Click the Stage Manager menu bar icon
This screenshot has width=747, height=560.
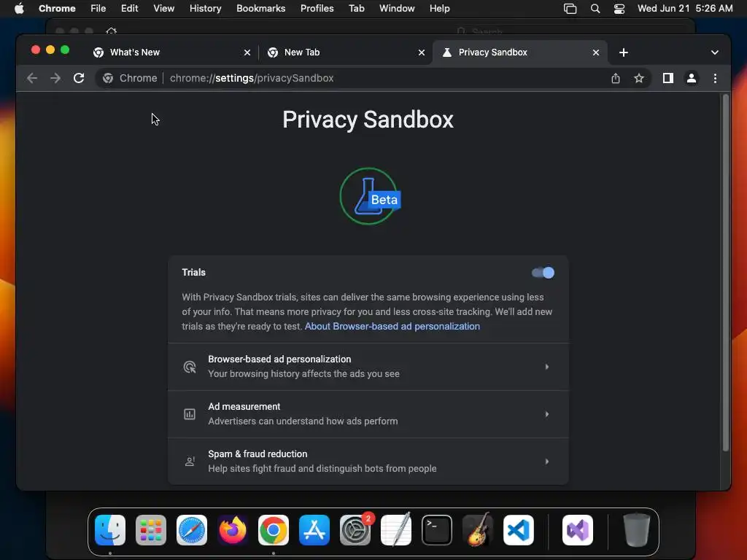(x=570, y=8)
